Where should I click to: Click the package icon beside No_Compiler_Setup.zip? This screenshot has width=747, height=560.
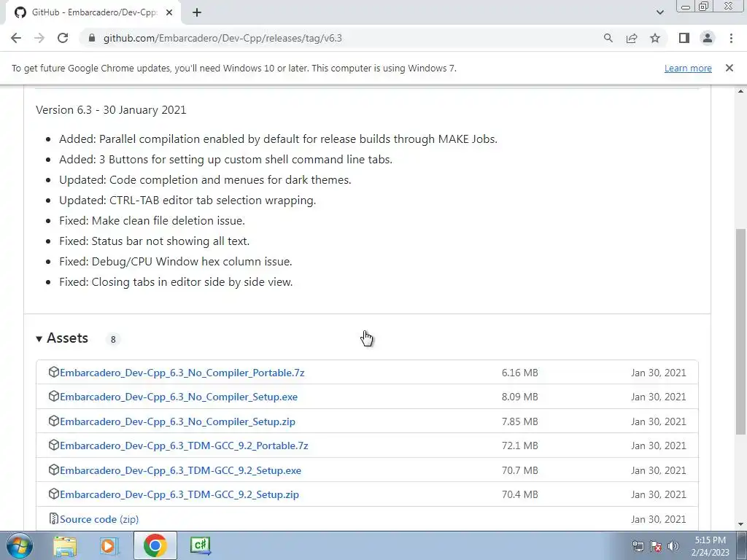tap(54, 421)
